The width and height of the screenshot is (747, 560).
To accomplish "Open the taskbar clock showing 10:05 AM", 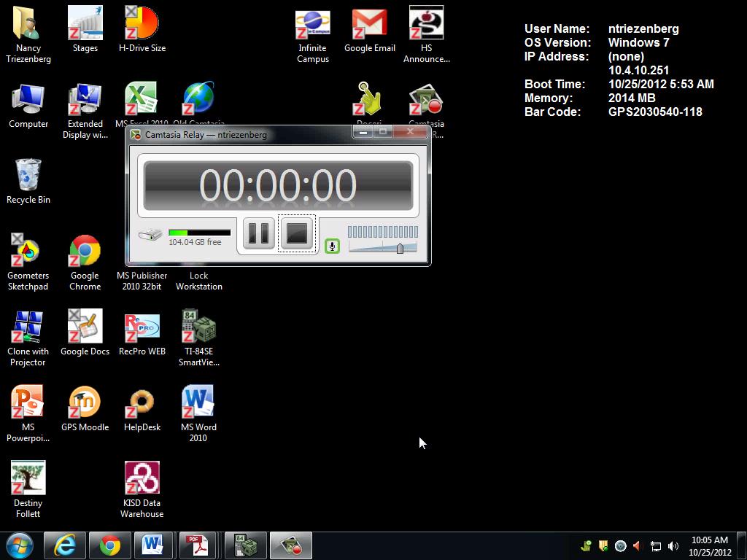I will click(710, 546).
